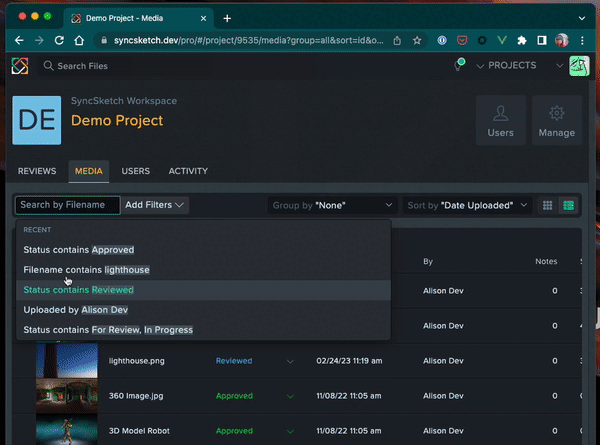Click the browser address bar URL
Screen dimensions: 600x445
[x=248, y=40]
